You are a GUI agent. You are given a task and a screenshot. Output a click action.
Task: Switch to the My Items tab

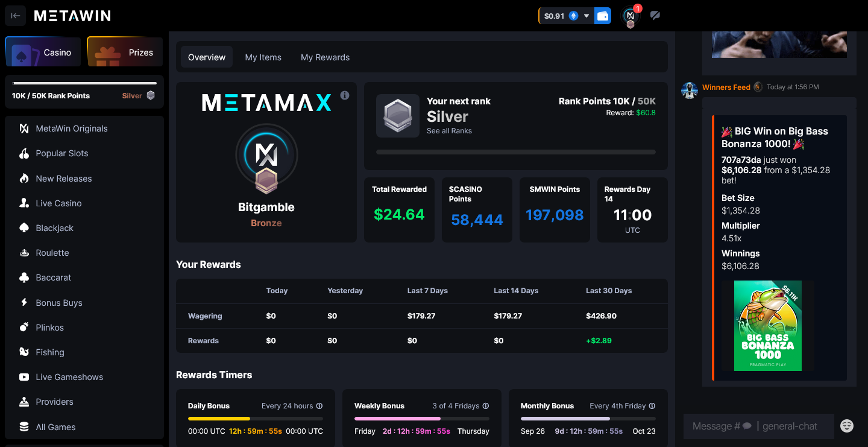pyautogui.click(x=263, y=57)
